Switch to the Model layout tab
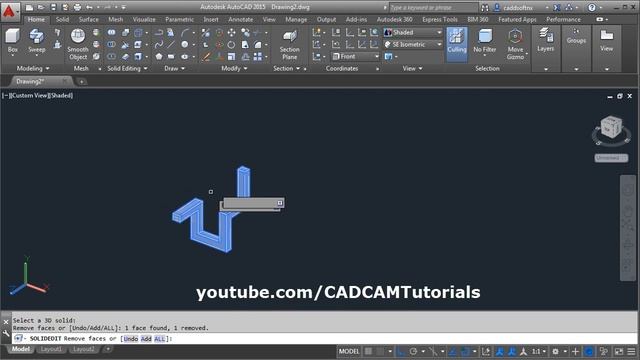640x360 pixels. 20,349
